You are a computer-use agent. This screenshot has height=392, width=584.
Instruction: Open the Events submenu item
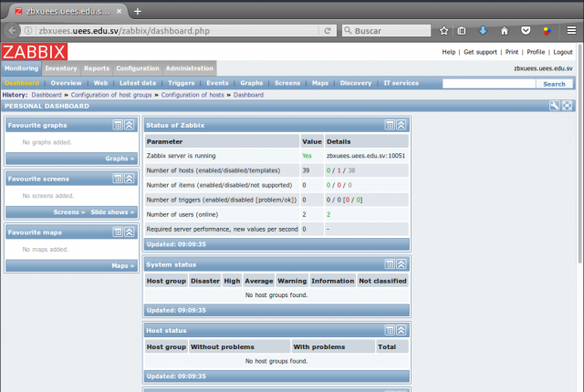pos(217,83)
